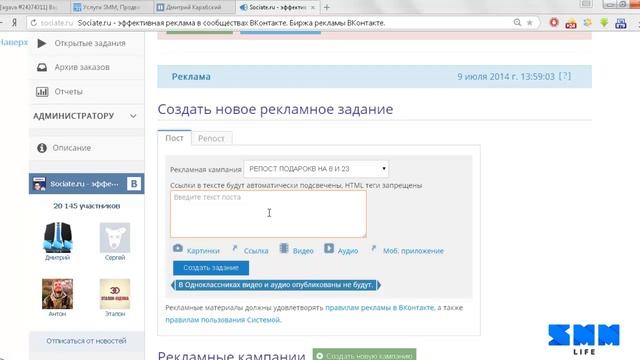The height and width of the screenshot is (360, 640).
Task: Open Дмитрий's member avatar
Action: pyautogui.click(x=58, y=238)
